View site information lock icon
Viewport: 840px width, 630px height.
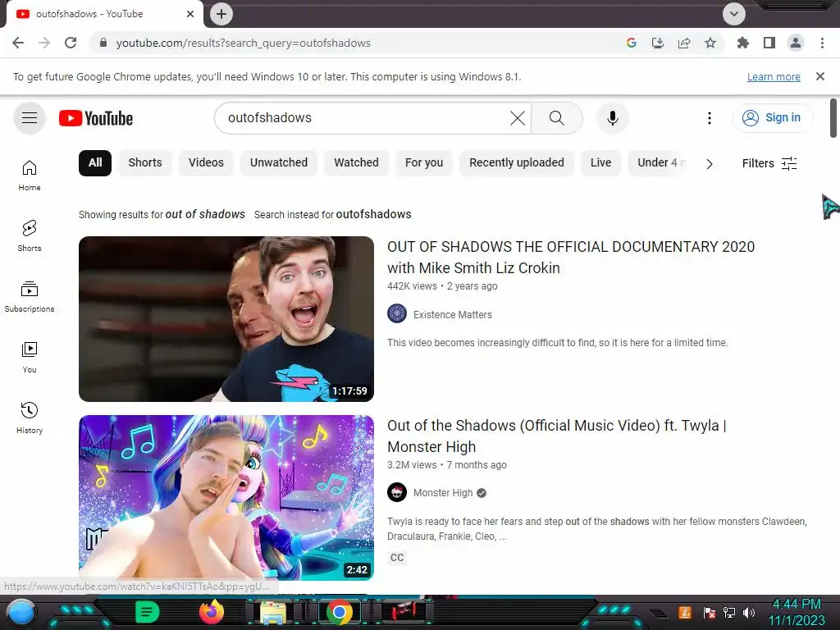103,43
